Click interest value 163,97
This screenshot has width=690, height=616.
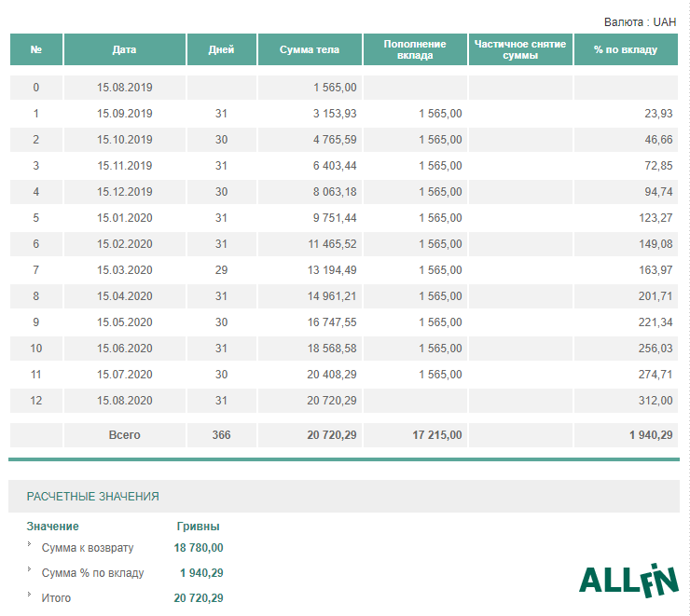tap(655, 270)
